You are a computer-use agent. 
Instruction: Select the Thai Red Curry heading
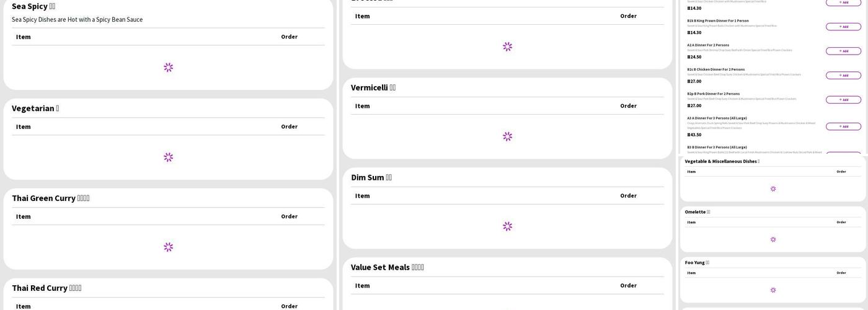point(46,288)
